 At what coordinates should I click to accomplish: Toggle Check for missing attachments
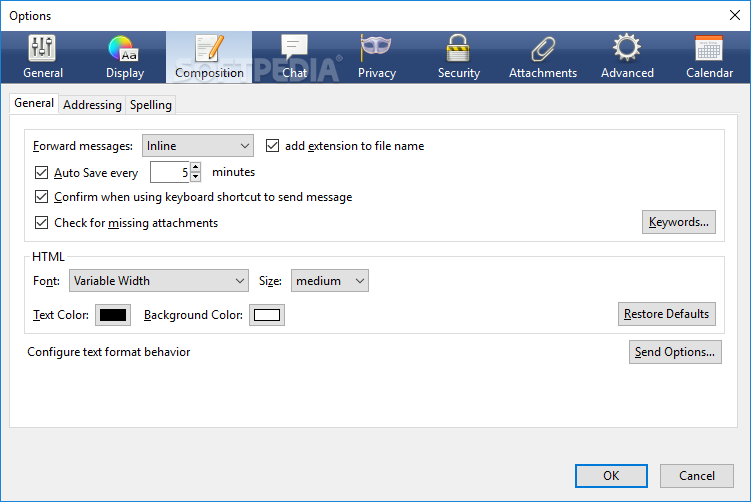(42, 223)
